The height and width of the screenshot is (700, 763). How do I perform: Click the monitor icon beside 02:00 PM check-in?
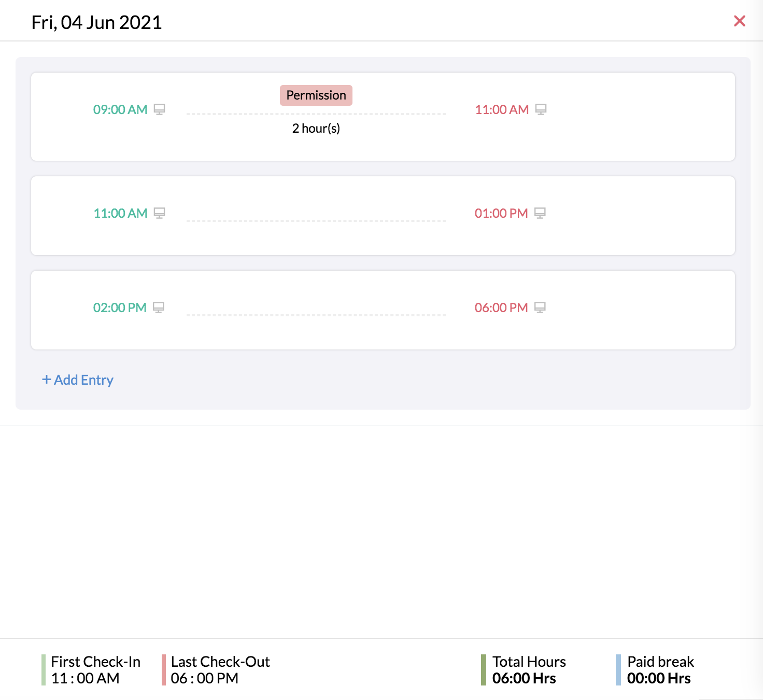159,307
